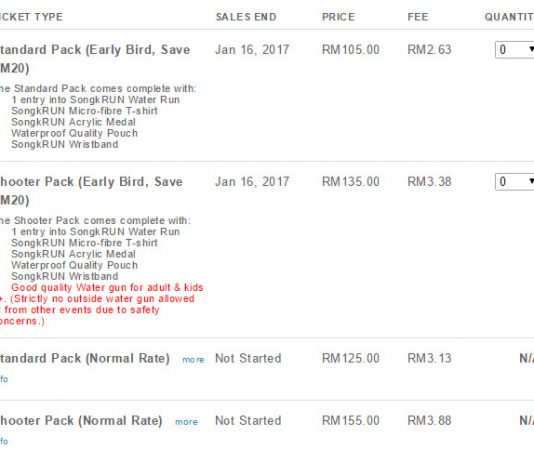Click 'more' link beside Shooter Pack Normal Rate
The image size is (534, 462).
[186, 422]
